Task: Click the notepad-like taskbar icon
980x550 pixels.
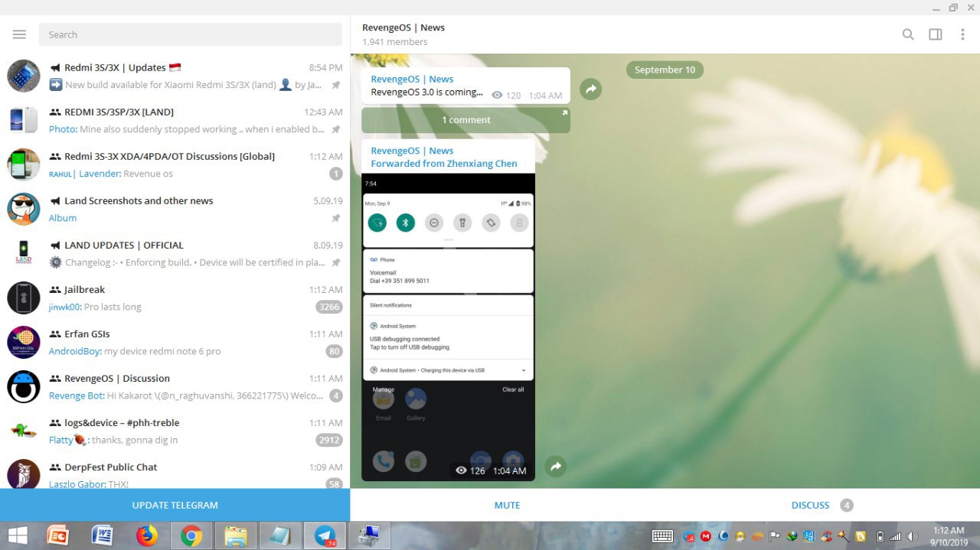Action: (x=280, y=535)
